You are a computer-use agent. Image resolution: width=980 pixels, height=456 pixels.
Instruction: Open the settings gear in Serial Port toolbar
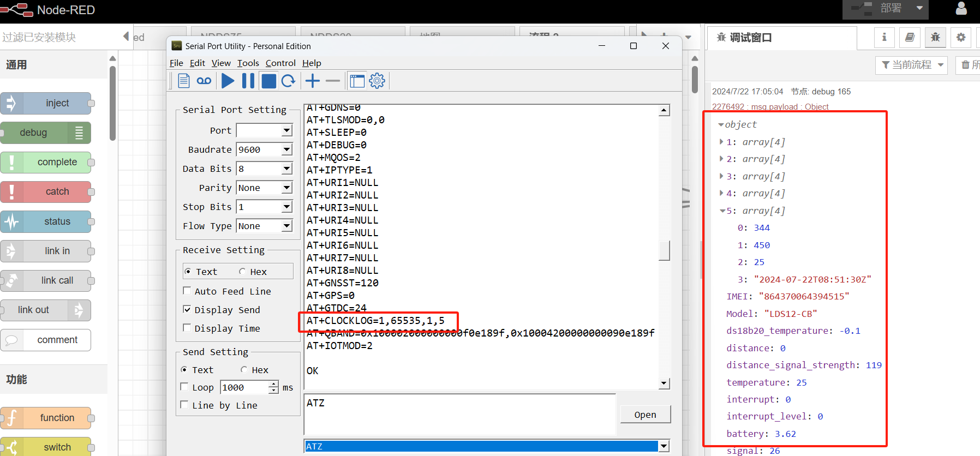pos(377,81)
